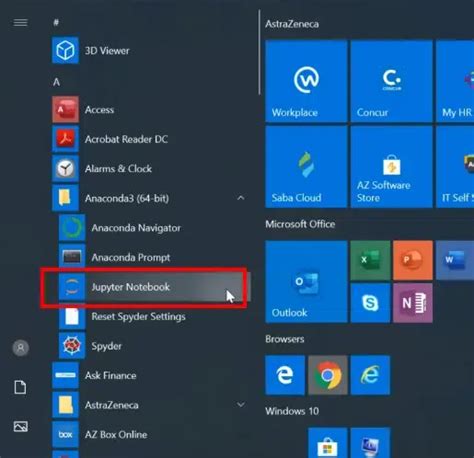Open the Internet Explorer tile
The height and width of the screenshot is (458, 474).
coord(370,375)
